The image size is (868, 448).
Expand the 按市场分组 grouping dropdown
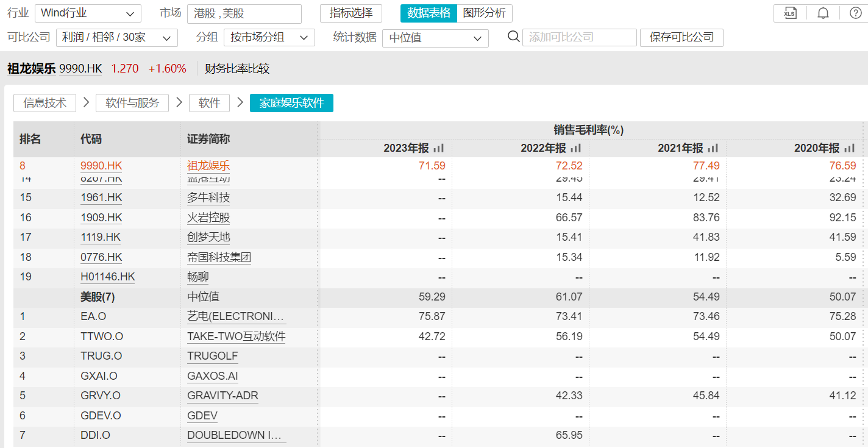click(269, 37)
